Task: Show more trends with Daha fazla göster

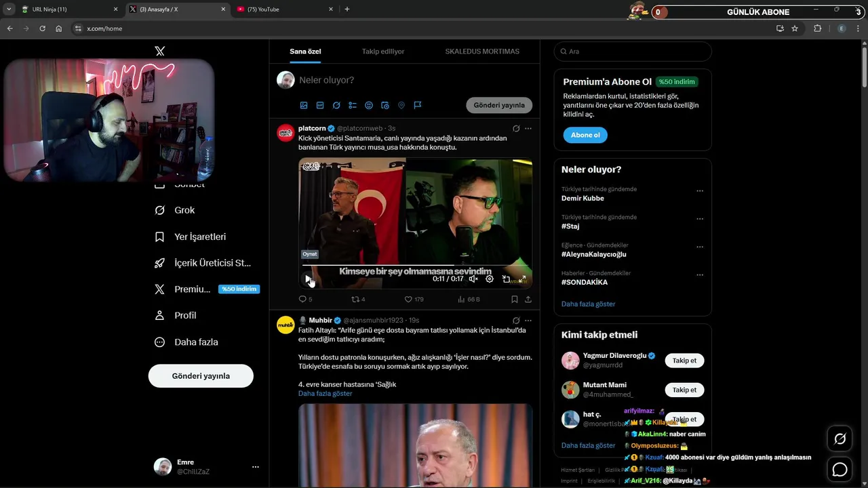Action: (588, 304)
